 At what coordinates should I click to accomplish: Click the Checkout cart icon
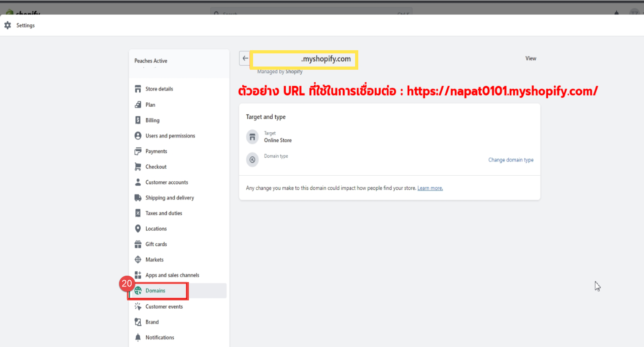(138, 167)
